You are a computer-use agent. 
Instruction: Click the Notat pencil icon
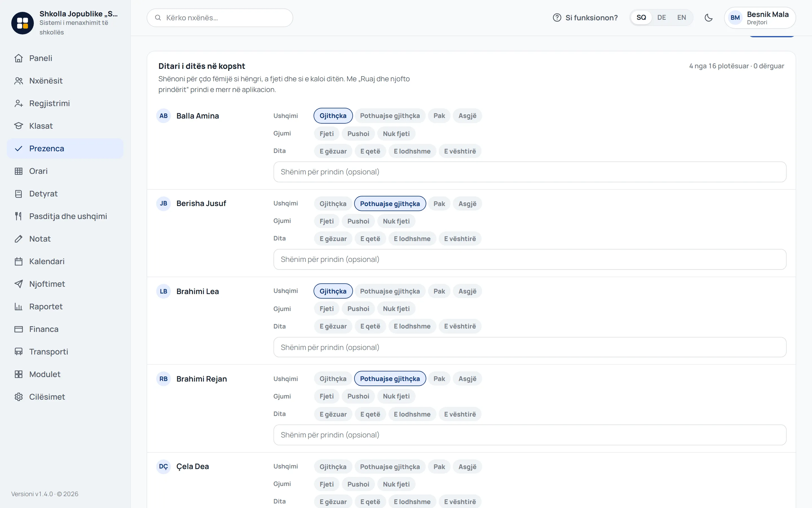(x=18, y=238)
